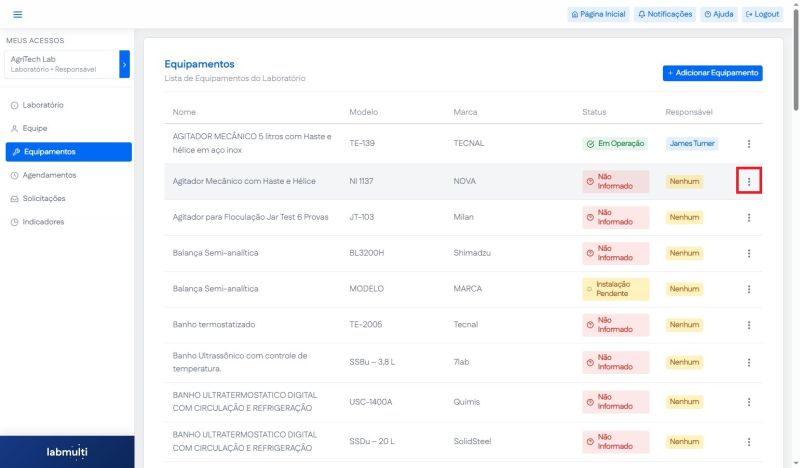The height and width of the screenshot is (468, 800).
Task: Click the page vertical scrollbar
Action: coord(794,60)
